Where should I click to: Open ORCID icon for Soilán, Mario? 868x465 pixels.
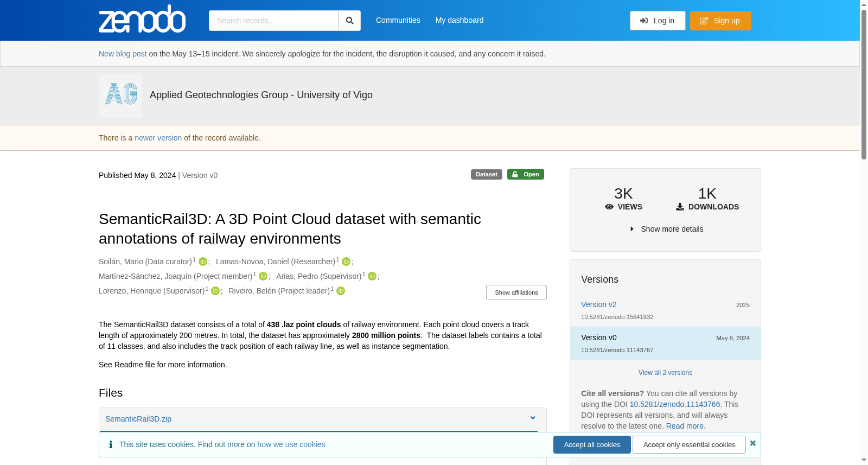click(x=203, y=262)
